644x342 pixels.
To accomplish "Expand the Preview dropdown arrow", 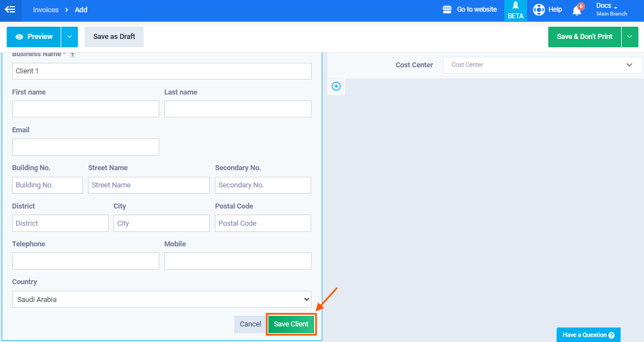I will click(x=69, y=37).
